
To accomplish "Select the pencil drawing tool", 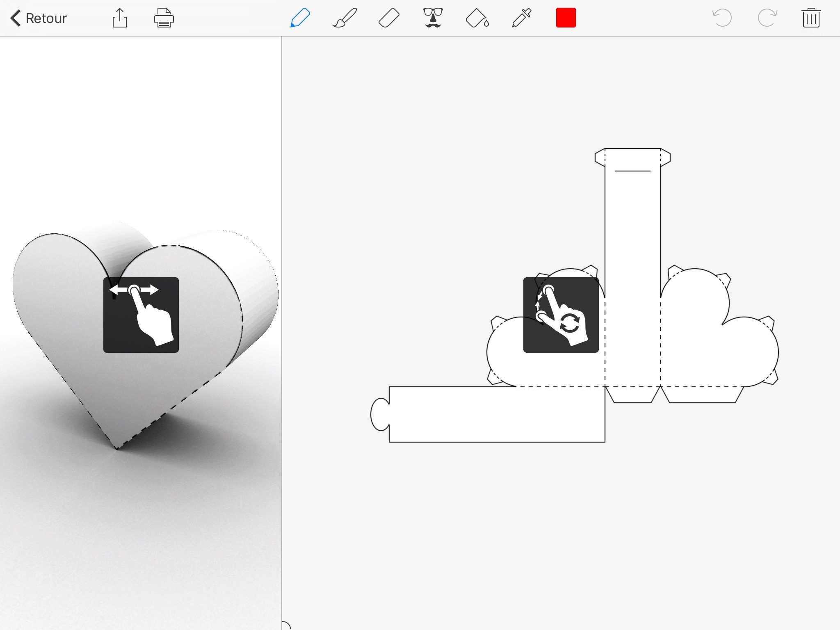I will tap(300, 18).
